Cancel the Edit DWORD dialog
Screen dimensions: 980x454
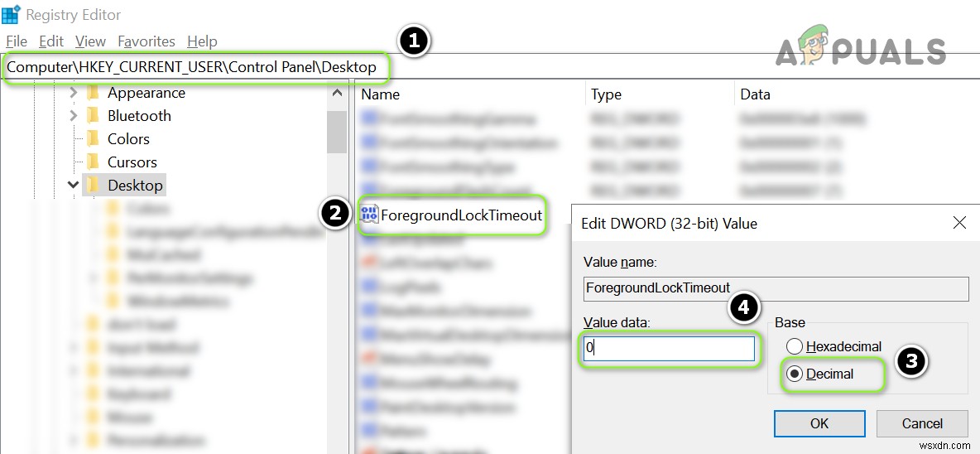pos(922,423)
